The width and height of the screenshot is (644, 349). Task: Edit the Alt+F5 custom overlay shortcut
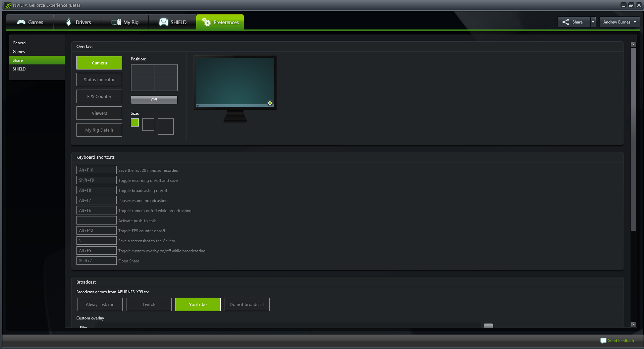pyautogui.click(x=97, y=251)
